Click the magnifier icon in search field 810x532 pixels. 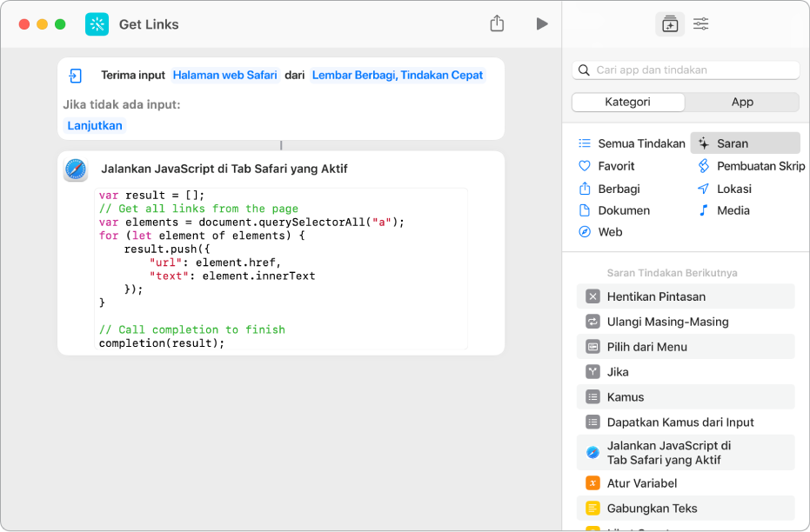pyautogui.click(x=584, y=70)
